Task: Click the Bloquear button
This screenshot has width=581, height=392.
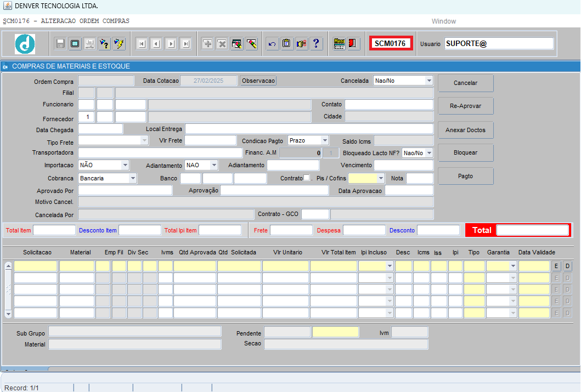Action: tap(465, 152)
